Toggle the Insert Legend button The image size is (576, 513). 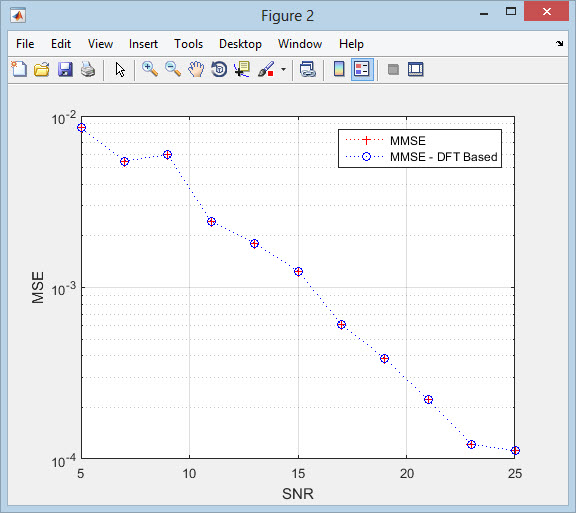362,69
